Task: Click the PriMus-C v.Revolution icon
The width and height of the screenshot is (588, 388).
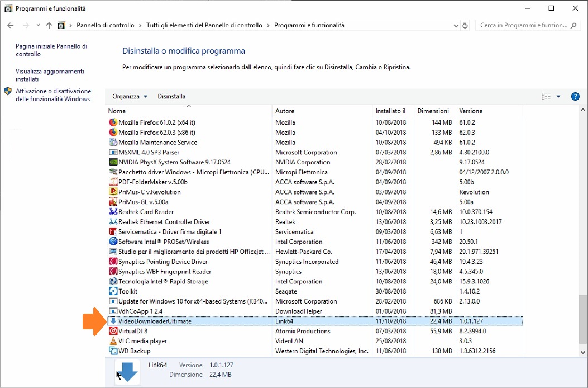Action: (x=113, y=192)
